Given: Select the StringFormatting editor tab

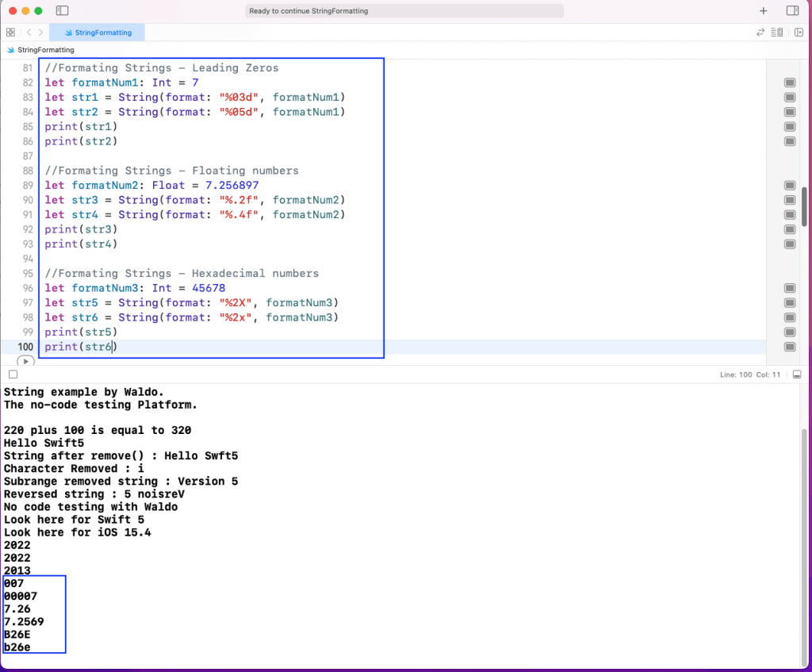Looking at the screenshot, I should 96,33.
